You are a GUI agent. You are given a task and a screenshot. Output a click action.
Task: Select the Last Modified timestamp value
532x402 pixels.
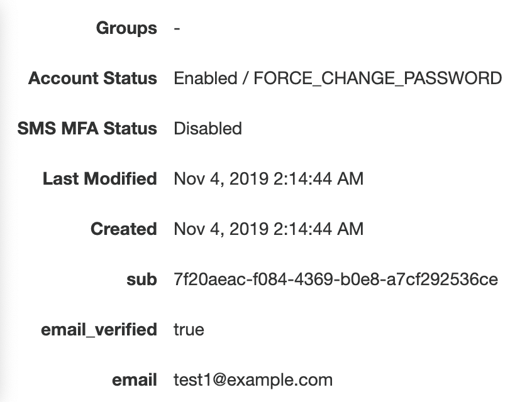coord(269,179)
